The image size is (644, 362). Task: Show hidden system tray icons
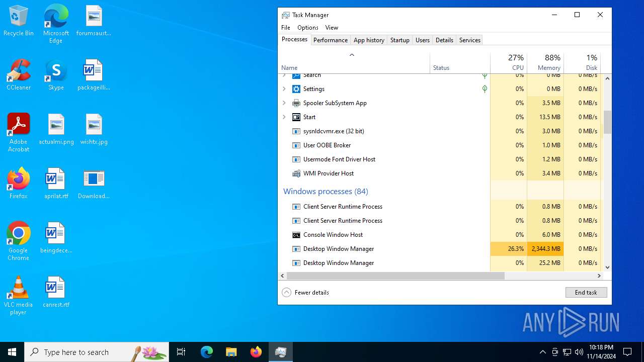click(x=542, y=352)
